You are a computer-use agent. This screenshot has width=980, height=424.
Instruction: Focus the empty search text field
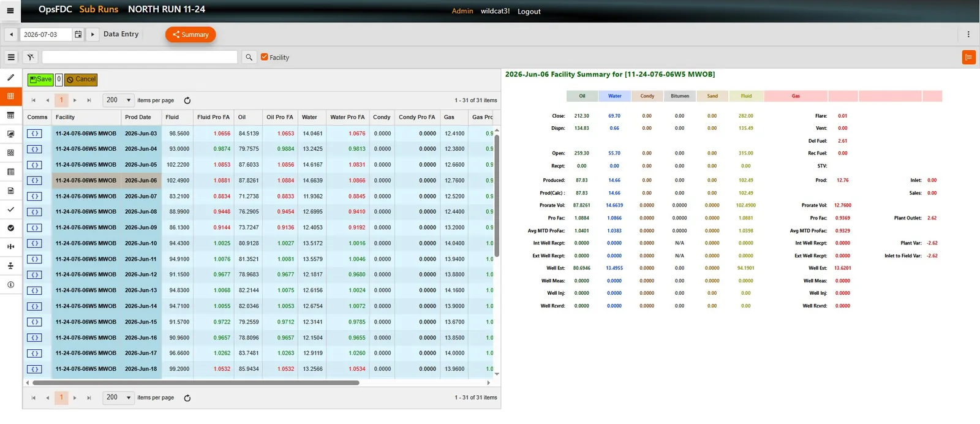click(x=140, y=57)
